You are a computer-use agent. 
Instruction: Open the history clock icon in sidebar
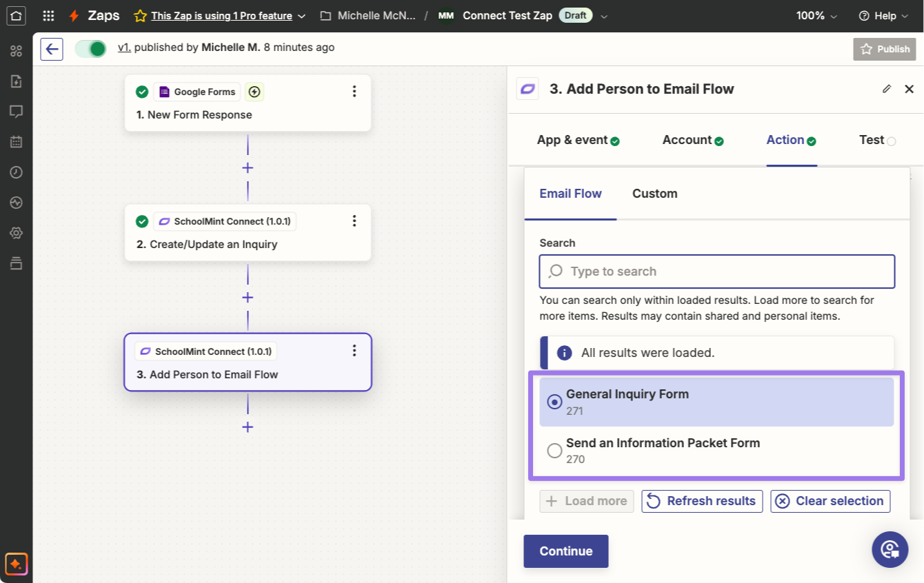pyautogui.click(x=17, y=172)
